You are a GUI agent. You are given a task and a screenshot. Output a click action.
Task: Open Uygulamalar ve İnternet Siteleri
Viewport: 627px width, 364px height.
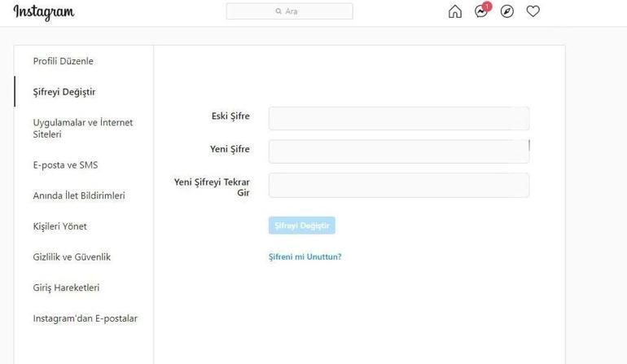pos(82,128)
